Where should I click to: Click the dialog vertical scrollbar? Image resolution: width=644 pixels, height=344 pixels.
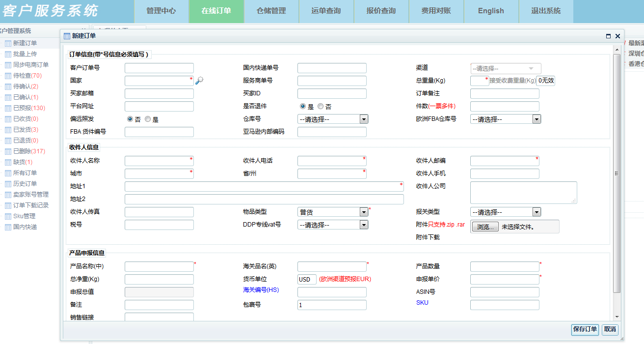pyautogui.click(x=617, y=172)
